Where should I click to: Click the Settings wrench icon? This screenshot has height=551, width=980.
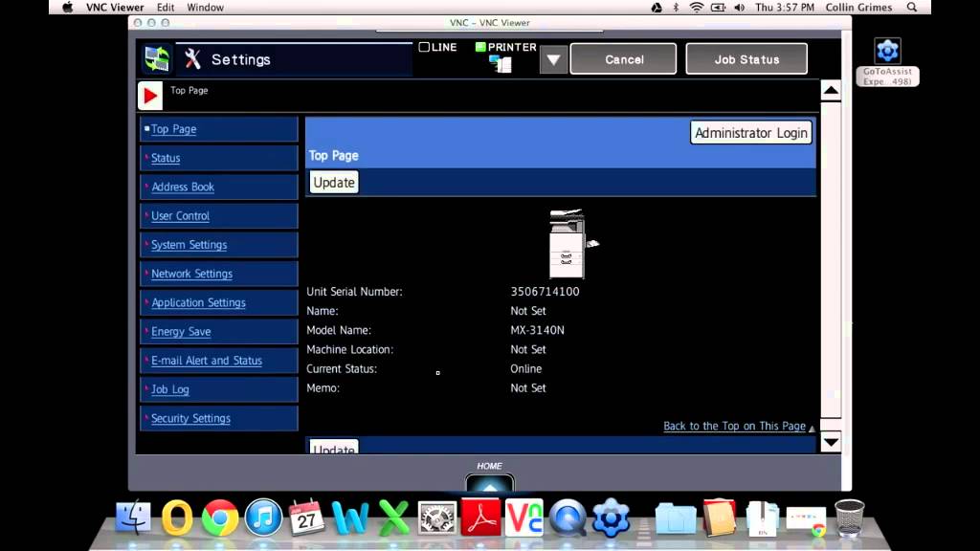coord(192,59)
